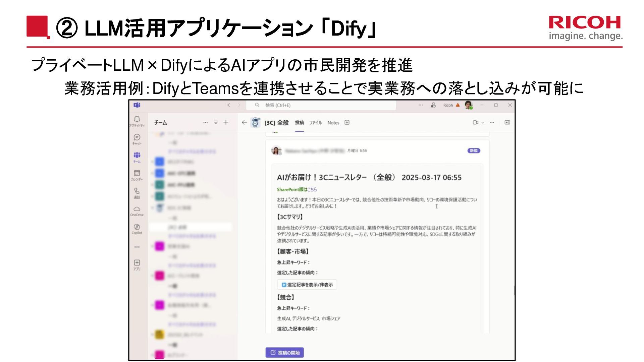Viewport: 644px width, 362px height.
Task: Click the plus icon to add team
Action: click(226, 123)
